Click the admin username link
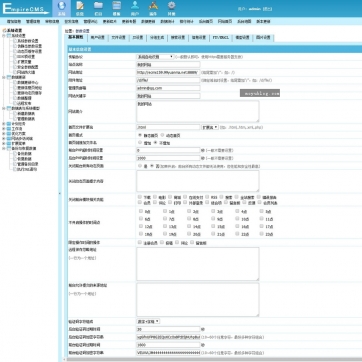This screenshot has height=362, width=362. coord(255,9)
